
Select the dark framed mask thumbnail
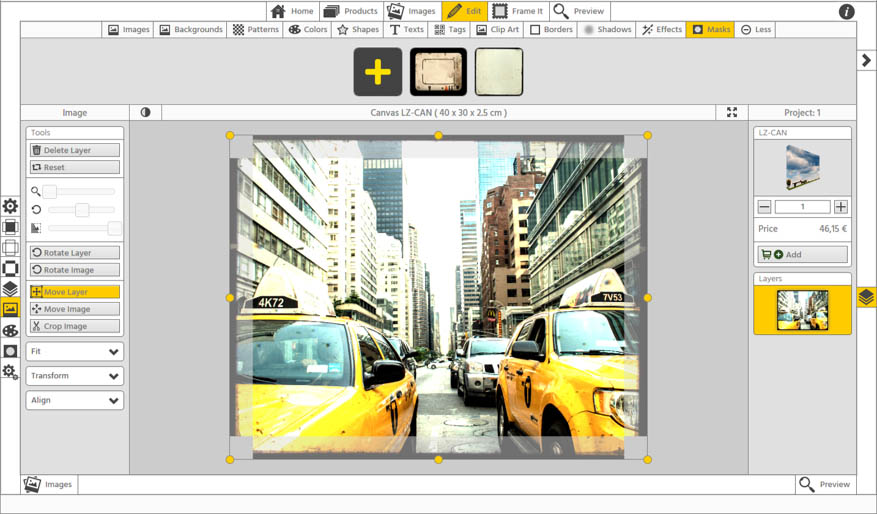click(438, 72)
